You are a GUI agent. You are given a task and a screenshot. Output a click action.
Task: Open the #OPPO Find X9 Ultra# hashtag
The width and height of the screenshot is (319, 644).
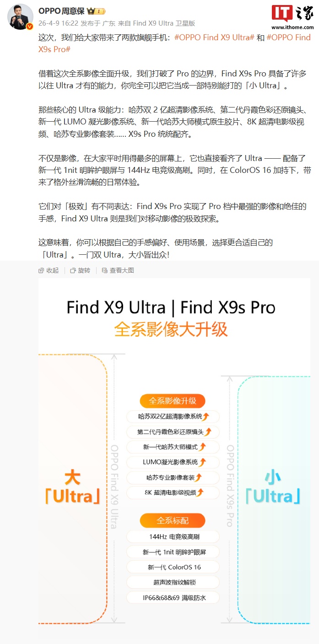click(214, 38)
